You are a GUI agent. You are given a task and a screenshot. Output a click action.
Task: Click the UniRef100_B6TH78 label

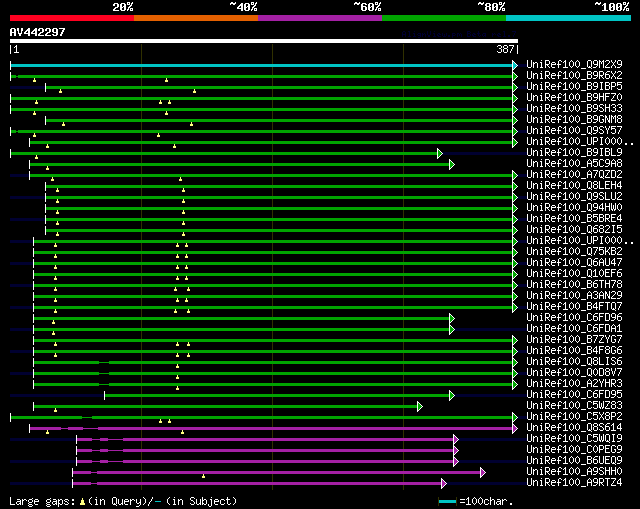[x=574, y=285]
